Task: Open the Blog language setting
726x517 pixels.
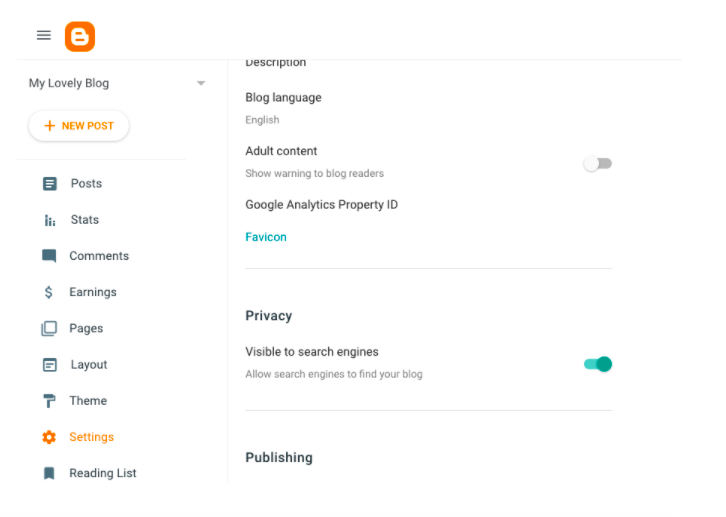Action: click(283, 98)
